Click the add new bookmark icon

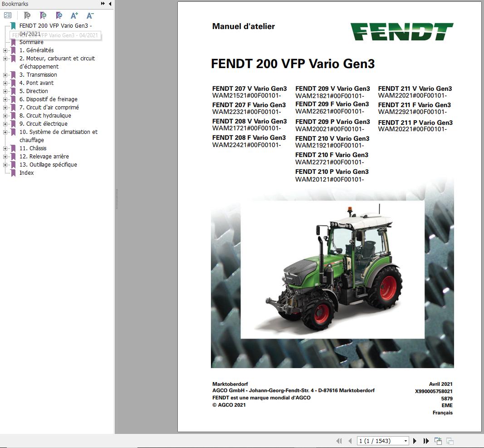pos(43,15)
